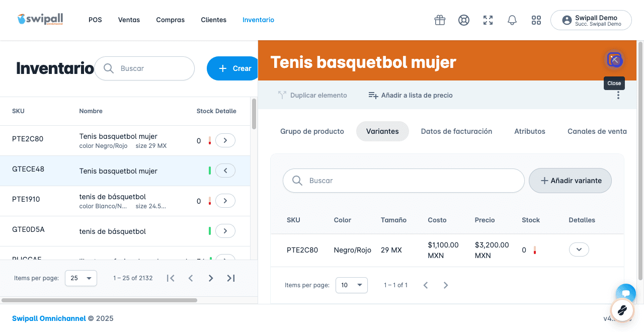Open the chat support bubble
Screen dimensions: 644x332
626,293
